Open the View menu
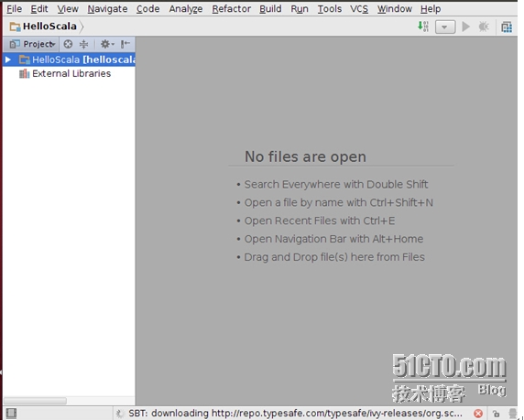The height and width of the screenshot is (420, 524). [x=68, y=9]
